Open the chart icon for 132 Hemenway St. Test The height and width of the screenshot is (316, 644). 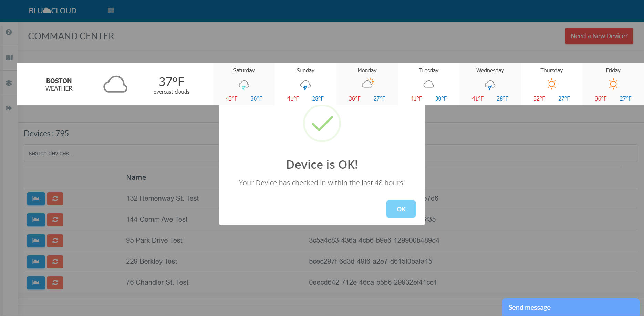[x=35, y=199]
